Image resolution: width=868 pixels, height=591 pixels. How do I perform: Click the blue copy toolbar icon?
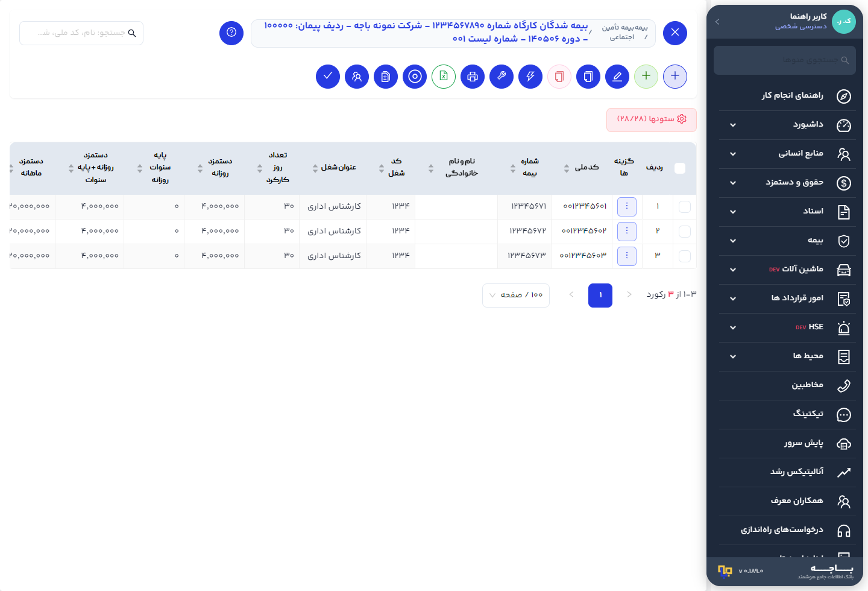[588, 77]
